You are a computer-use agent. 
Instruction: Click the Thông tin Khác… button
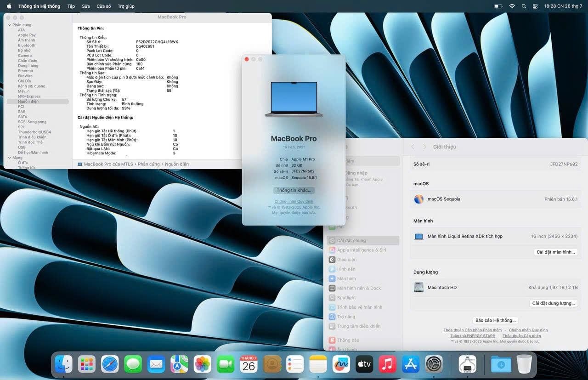294,190
